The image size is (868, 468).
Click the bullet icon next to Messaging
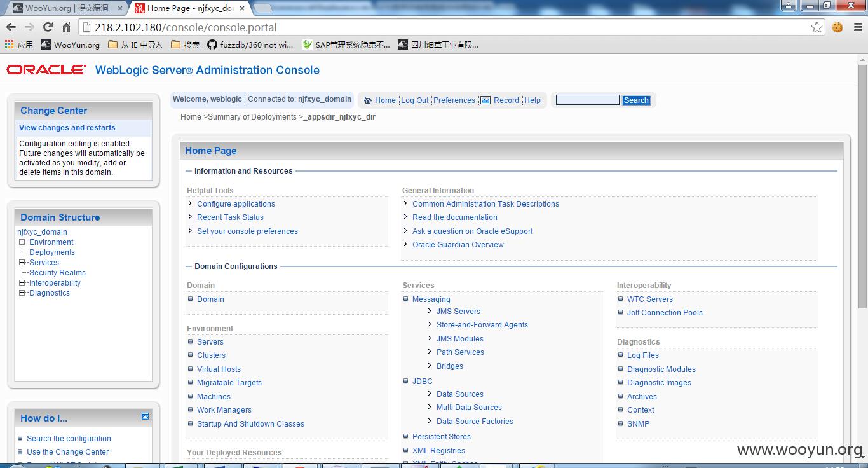click(406, 299)
